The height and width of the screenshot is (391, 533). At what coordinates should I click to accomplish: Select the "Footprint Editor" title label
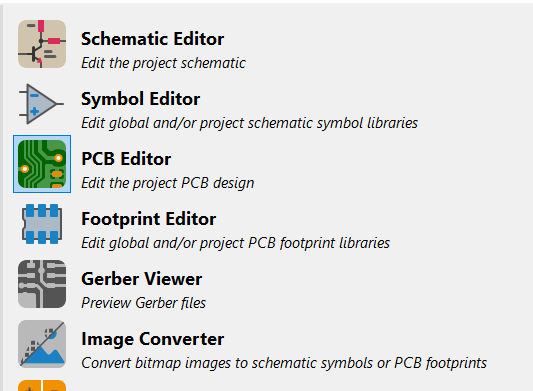pos(149,219)
